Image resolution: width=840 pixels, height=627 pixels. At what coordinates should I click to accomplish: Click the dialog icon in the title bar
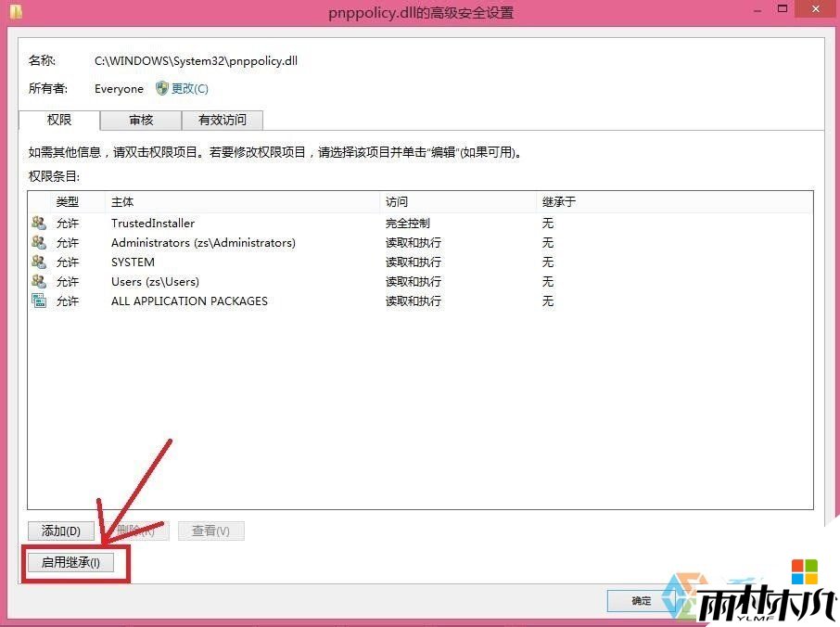click(16, 9)
